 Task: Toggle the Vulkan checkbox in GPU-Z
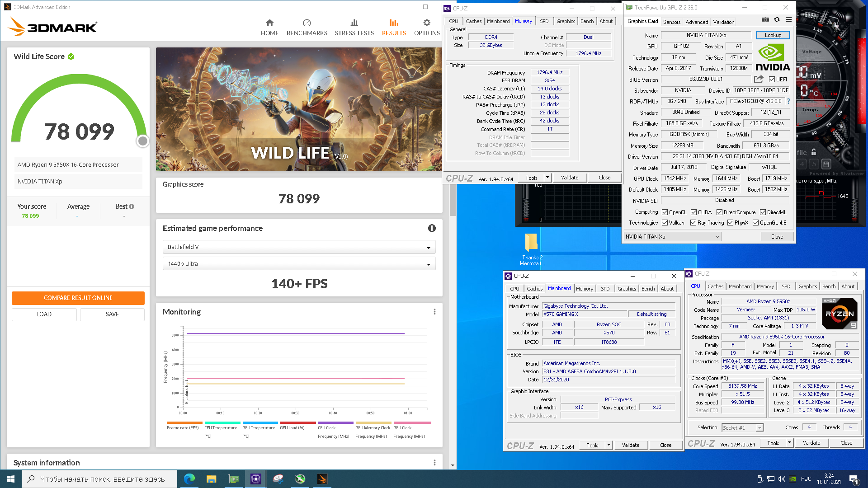[665, 223]
